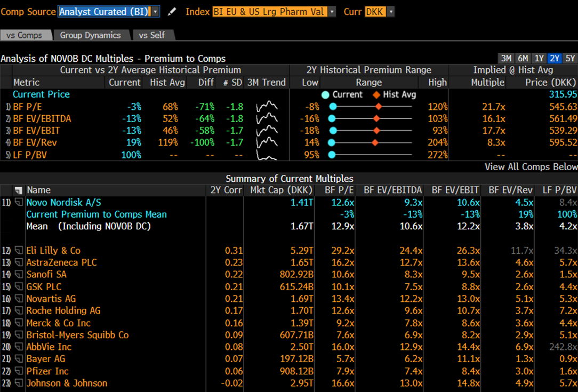578x392 pixels.
Task: Click the row icon beside AbbVie Inc
Action: click(x=19, y=347)
